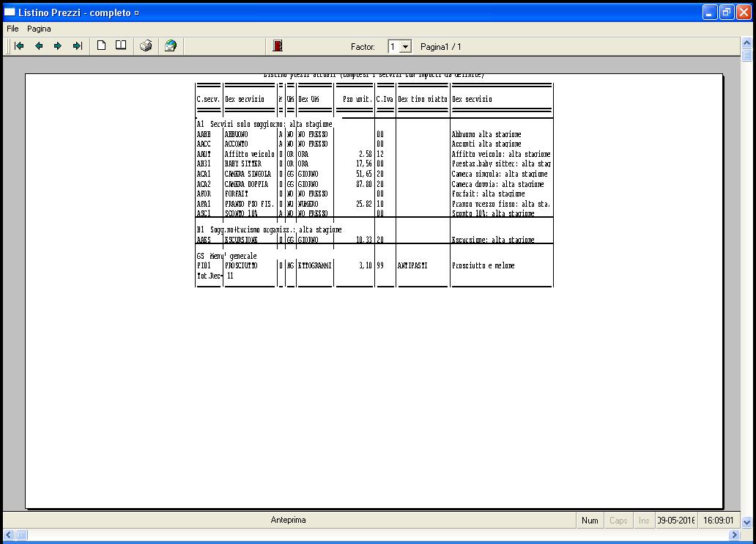Click the vertical scrollbar up arrow
Screen dimensions: 756x544
(x=746, y=43)
